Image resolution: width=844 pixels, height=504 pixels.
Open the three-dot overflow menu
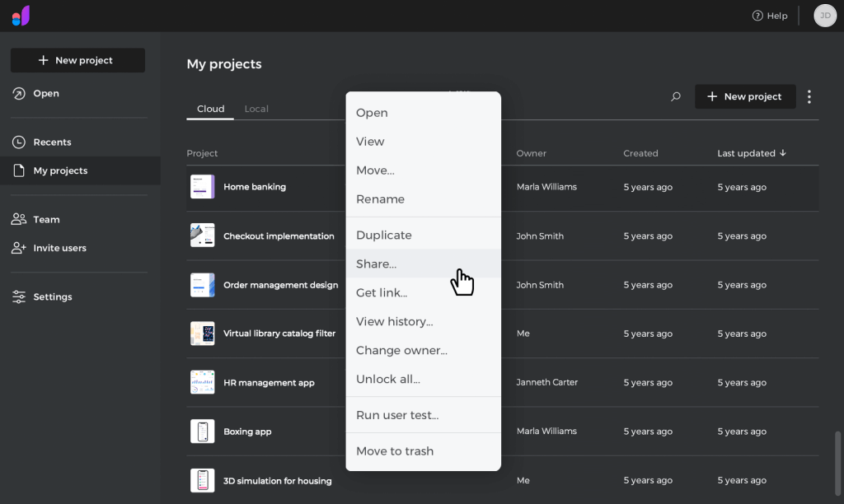coord(809,96)
